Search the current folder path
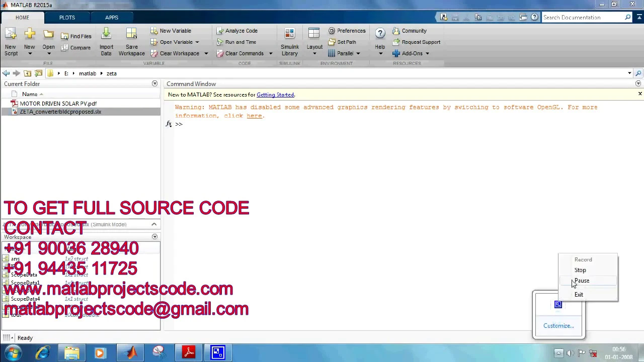The height and width of the screenshot is (362, 644). (x=638, y=73)
